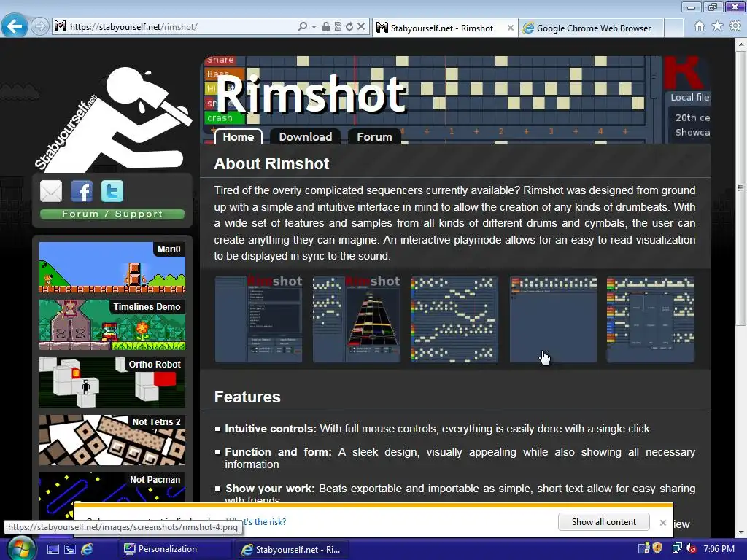The width and height of the screenshot is (747, 560).
Task: Click the search magnifier in address bar
Action: coord(302,27)
